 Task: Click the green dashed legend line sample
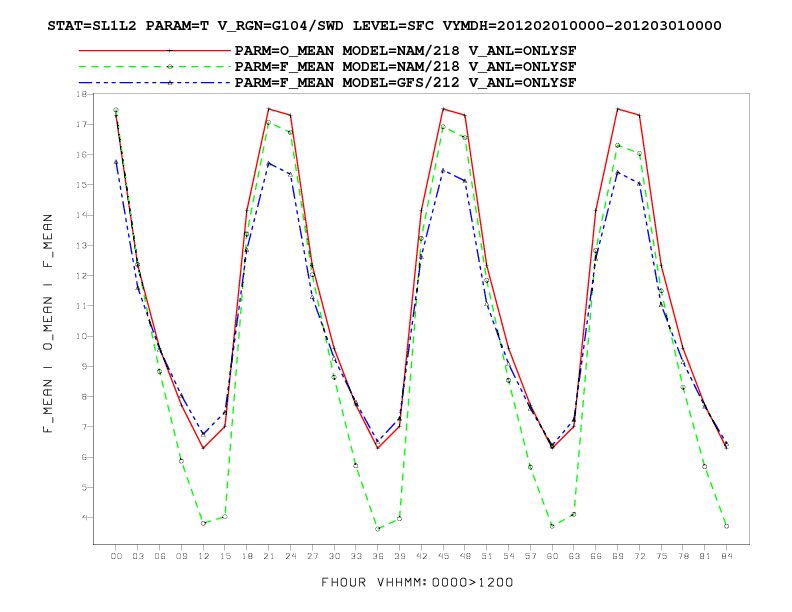click(x=155, y=67)
